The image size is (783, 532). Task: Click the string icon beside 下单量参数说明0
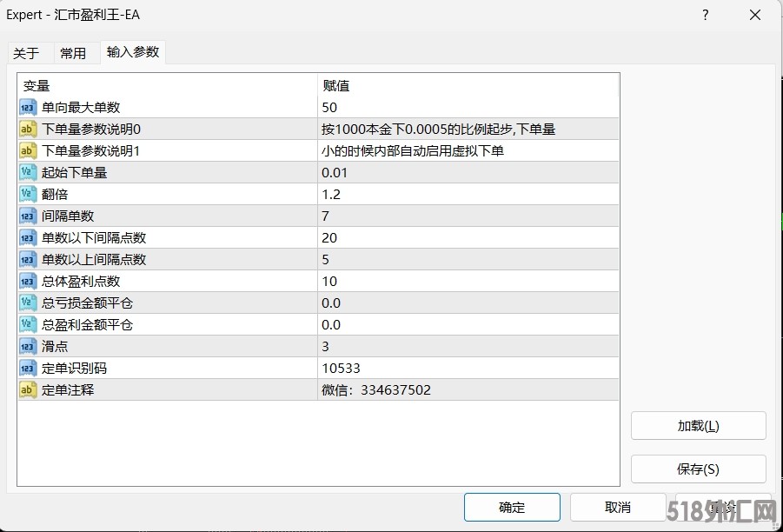tap(28, 129)
